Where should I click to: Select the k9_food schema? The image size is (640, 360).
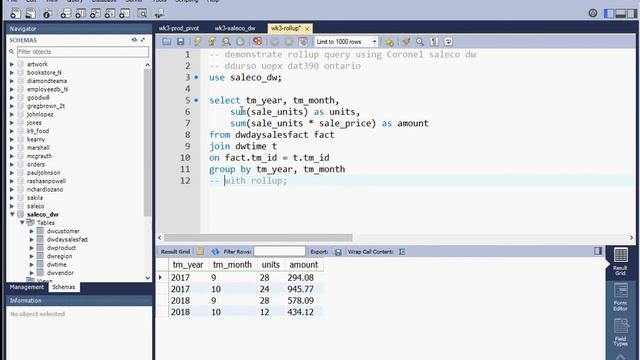tap(38, 131)
